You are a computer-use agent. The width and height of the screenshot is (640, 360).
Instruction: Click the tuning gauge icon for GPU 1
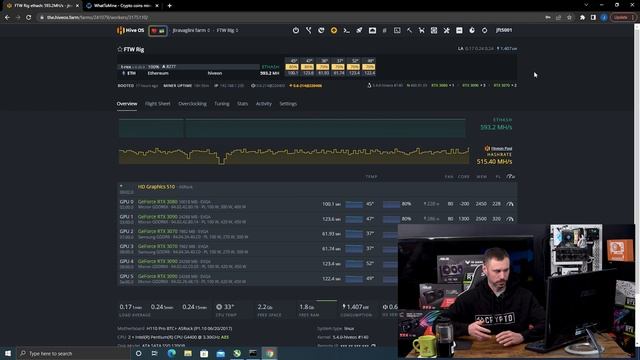click(510, 219)
